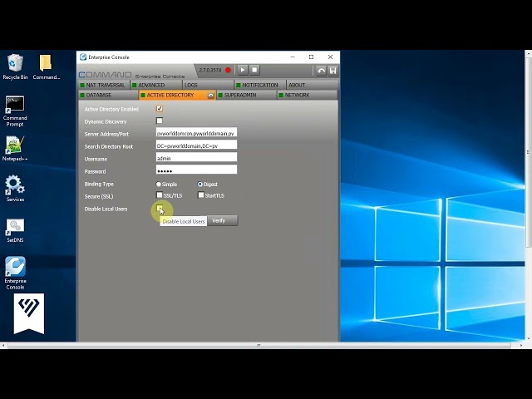Select the Active Directory tab
The image size is (532, 399).
pyautogui.click(x=177, y=96)
